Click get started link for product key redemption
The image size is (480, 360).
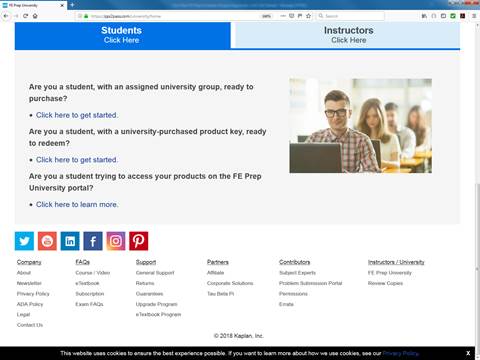click(77, 160)
